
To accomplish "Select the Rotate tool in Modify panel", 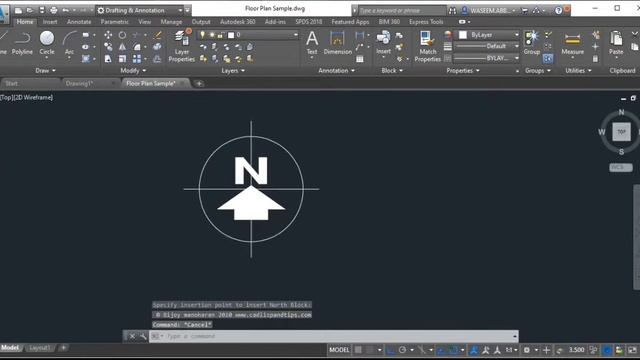I will [x=122, y=35].
